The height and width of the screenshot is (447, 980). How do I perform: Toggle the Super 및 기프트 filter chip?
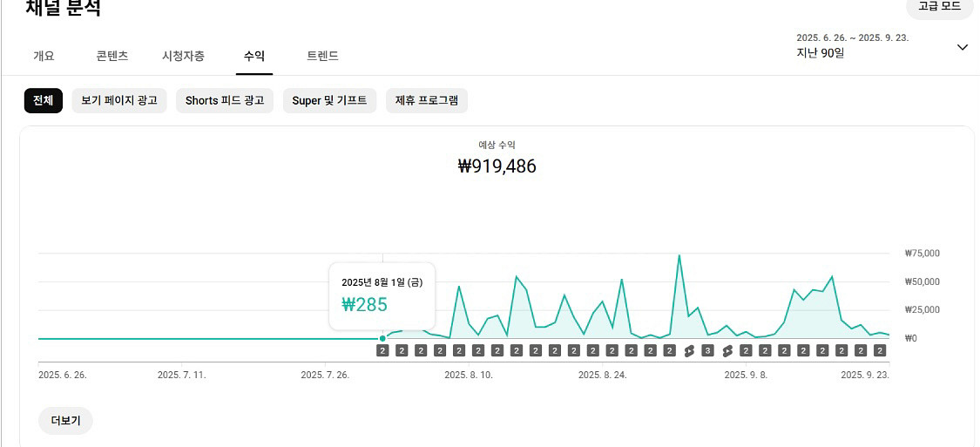(x=329, y=100)
